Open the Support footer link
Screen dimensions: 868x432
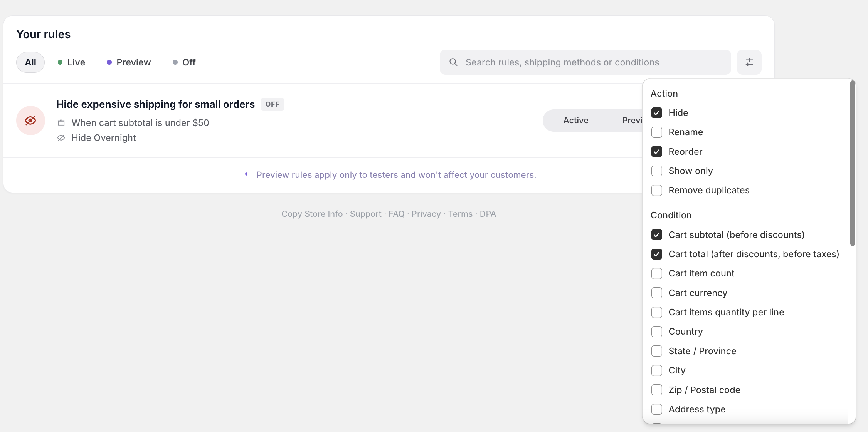[365, 214]
